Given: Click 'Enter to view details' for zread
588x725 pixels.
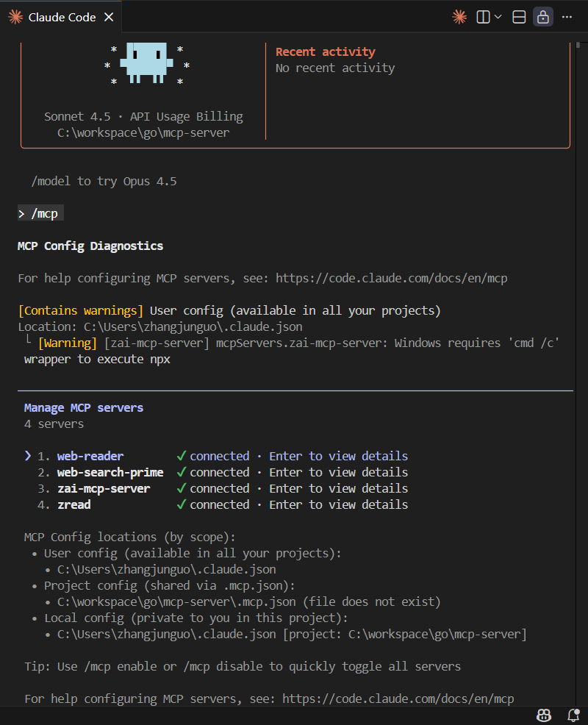Looking at the screenshot, I should point(339,504).
